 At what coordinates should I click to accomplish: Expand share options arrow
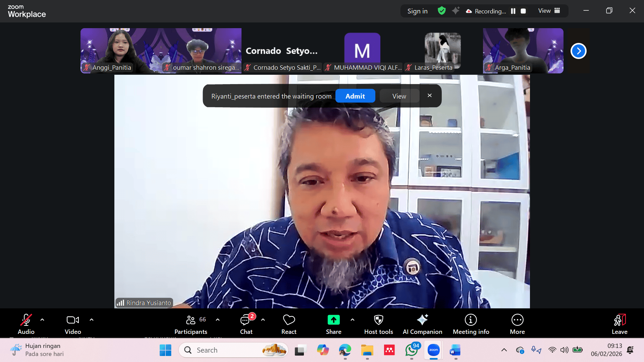tap(353, 320)
